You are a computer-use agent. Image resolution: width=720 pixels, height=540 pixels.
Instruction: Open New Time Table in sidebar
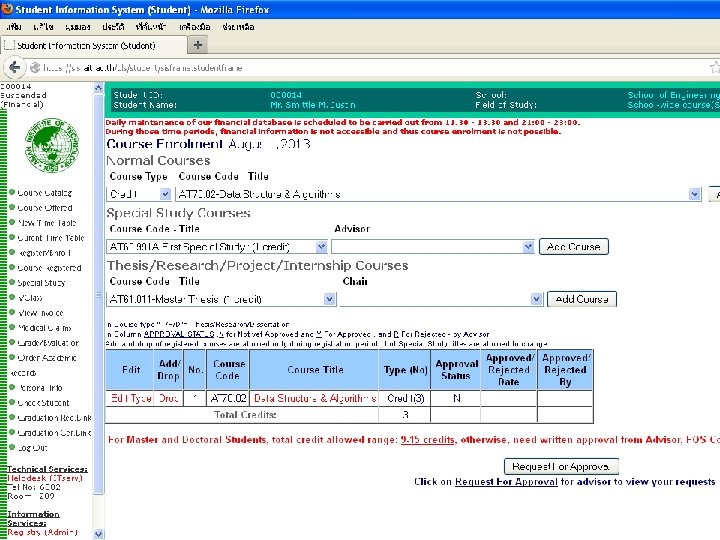point(47,223)
